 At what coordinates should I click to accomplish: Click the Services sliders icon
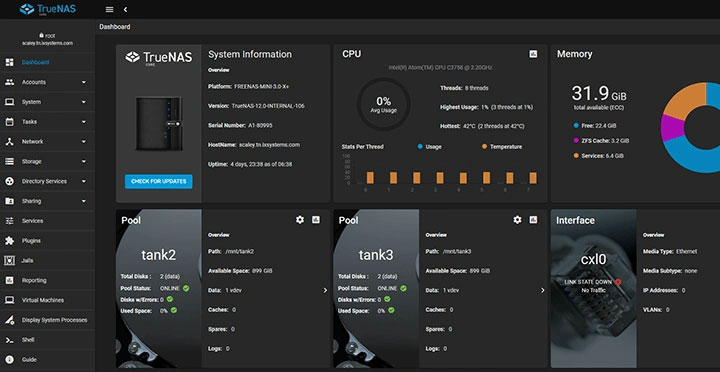click(x=9, y=221)
